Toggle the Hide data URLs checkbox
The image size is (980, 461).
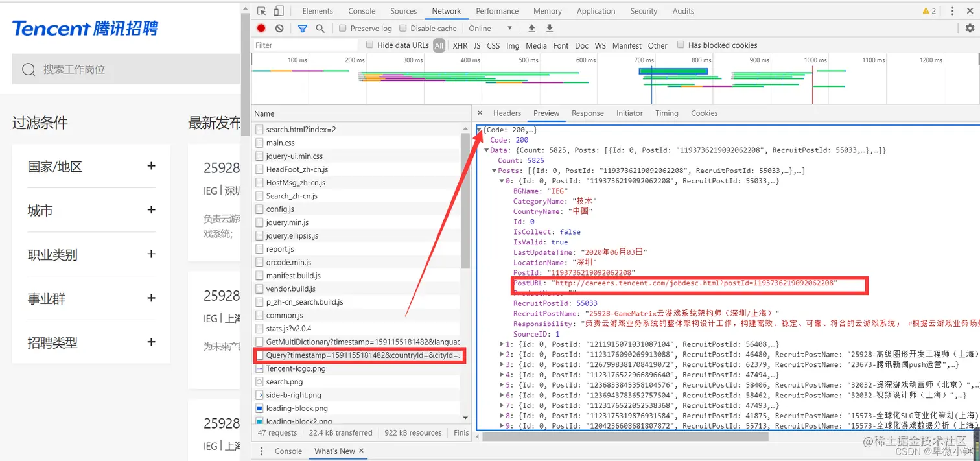tap(370, 45)
